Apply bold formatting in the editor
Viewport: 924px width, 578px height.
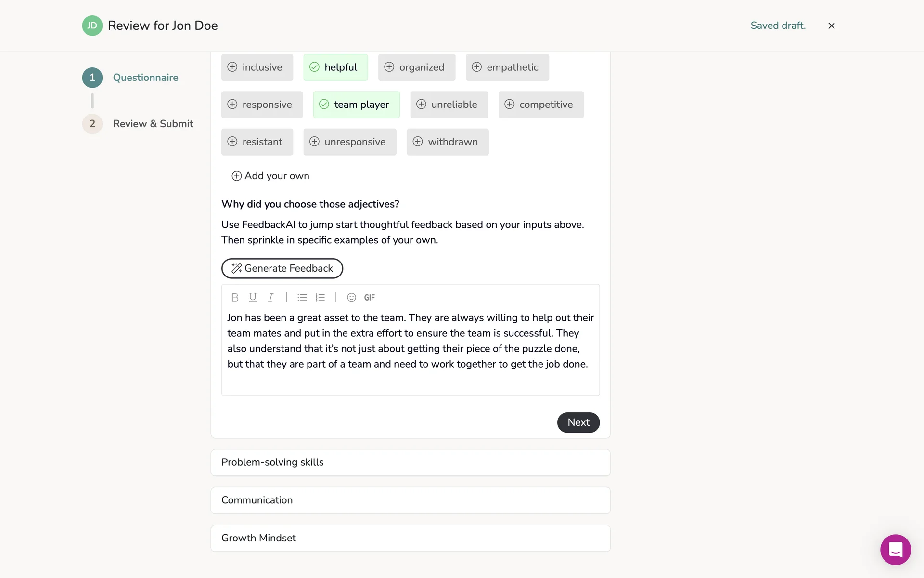pyautogui.click(x=235, y=298)
